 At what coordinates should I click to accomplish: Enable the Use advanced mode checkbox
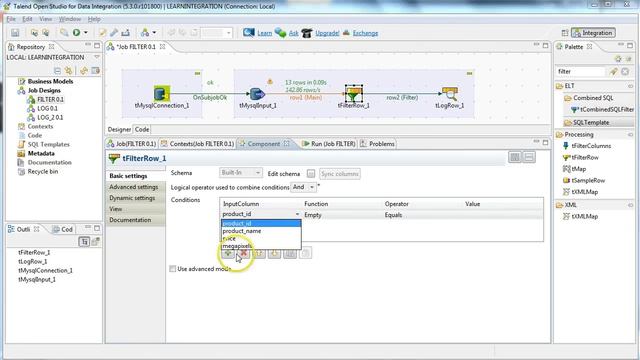173,269
